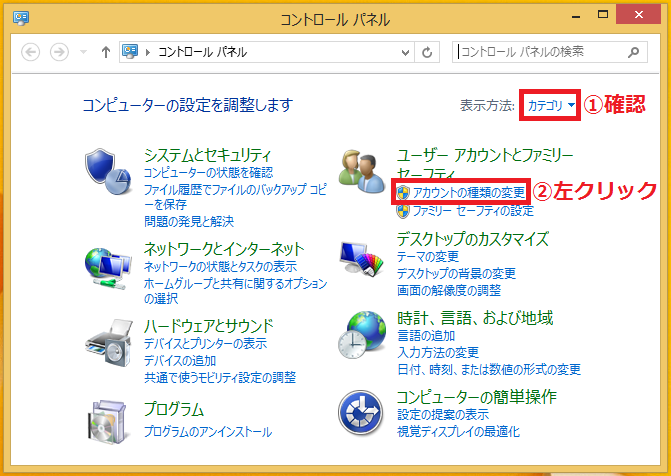Open 共通で使うモビリティ設定の調整 link

click(x=220, y=377)
